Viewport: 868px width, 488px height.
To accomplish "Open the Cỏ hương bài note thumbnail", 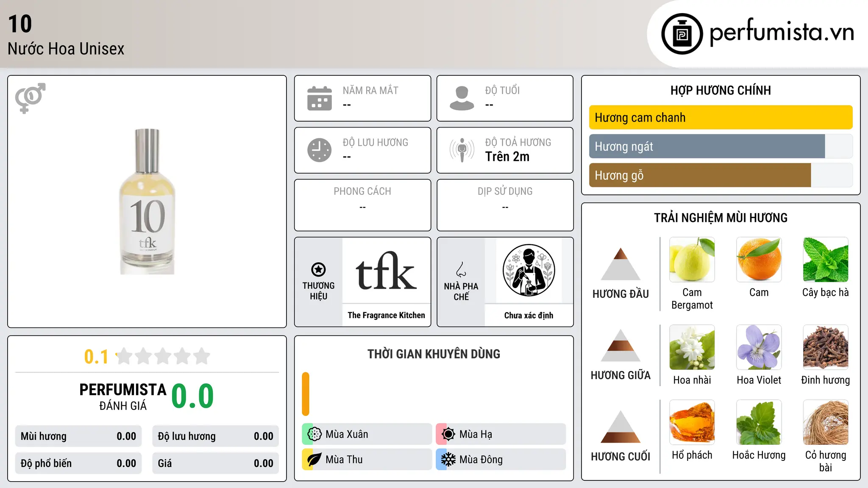I will click(x=825, y=422).
